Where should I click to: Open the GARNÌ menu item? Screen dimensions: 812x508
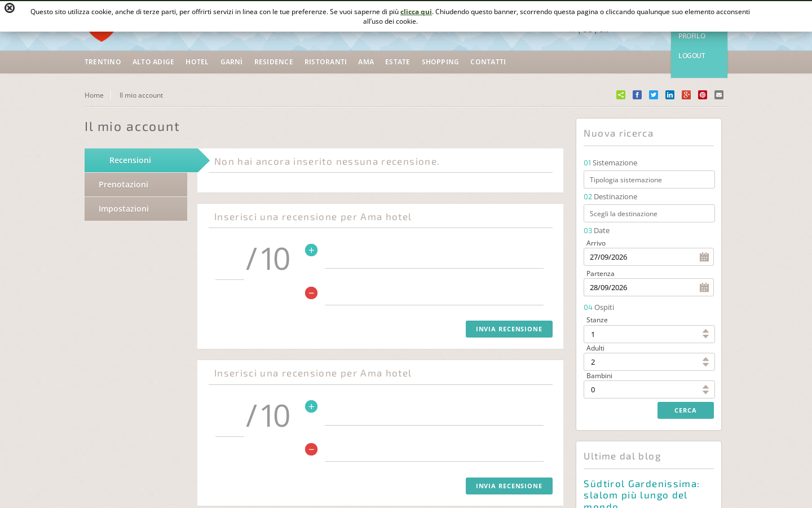coord(231,62)
